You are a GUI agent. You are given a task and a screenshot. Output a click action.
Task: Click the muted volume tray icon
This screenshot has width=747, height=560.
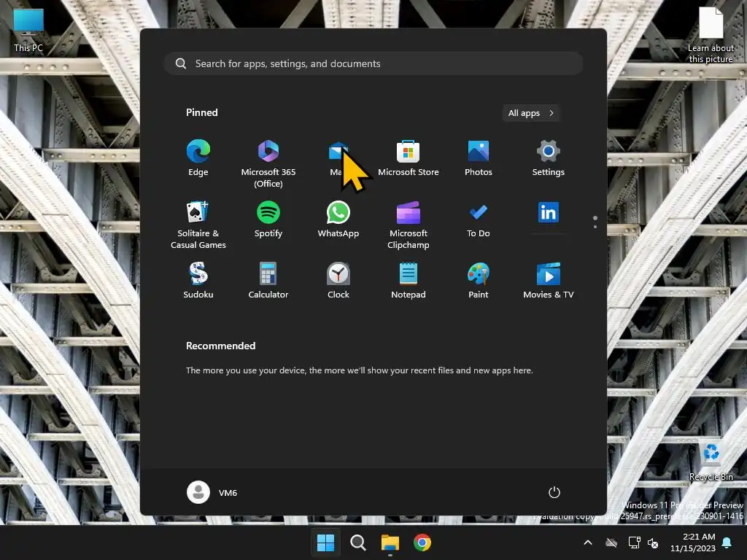[653, 542]
